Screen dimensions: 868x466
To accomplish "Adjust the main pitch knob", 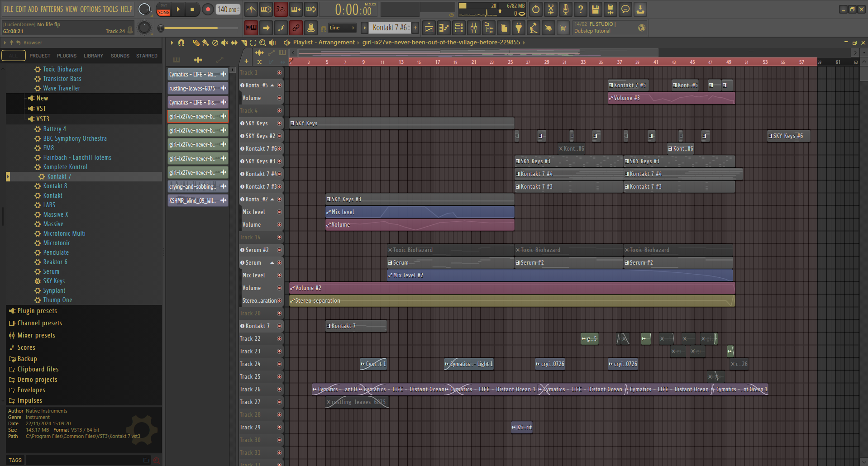I will coord(144,28).
